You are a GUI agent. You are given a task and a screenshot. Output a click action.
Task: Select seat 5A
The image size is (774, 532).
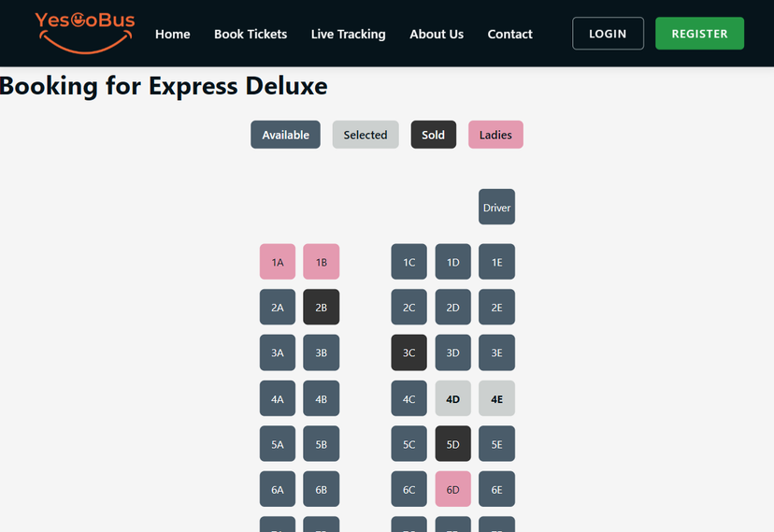(278, 444)
